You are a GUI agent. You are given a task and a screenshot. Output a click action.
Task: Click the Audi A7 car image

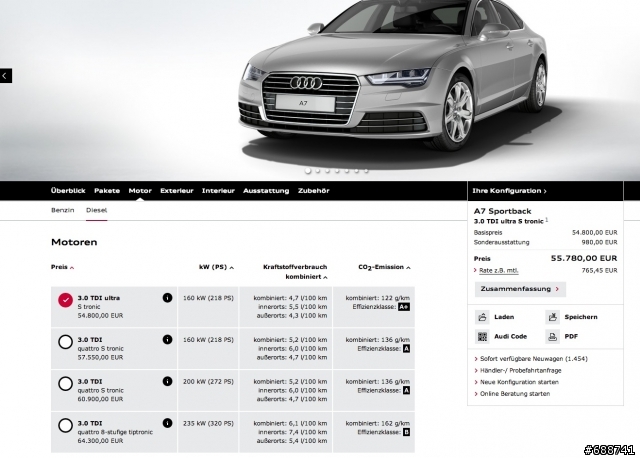point(394,78)
